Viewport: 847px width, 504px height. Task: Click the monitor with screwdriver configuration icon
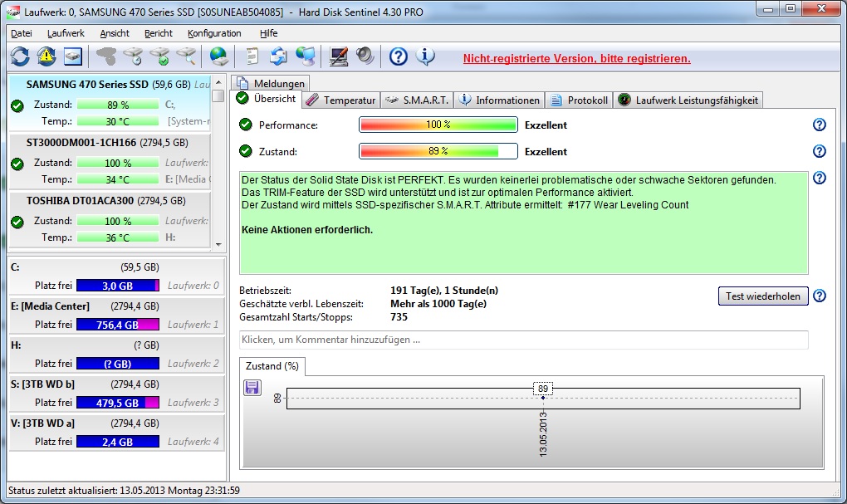point(338,56)
